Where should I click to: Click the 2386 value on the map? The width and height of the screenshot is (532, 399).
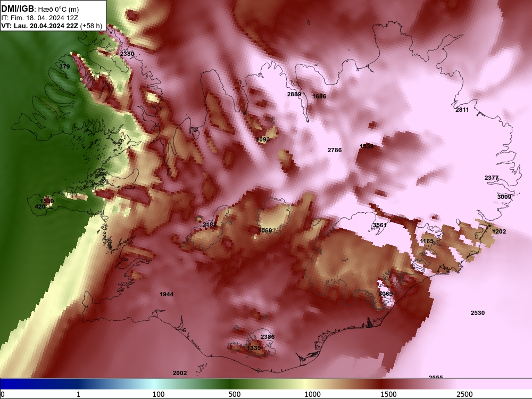pos(268,337)
